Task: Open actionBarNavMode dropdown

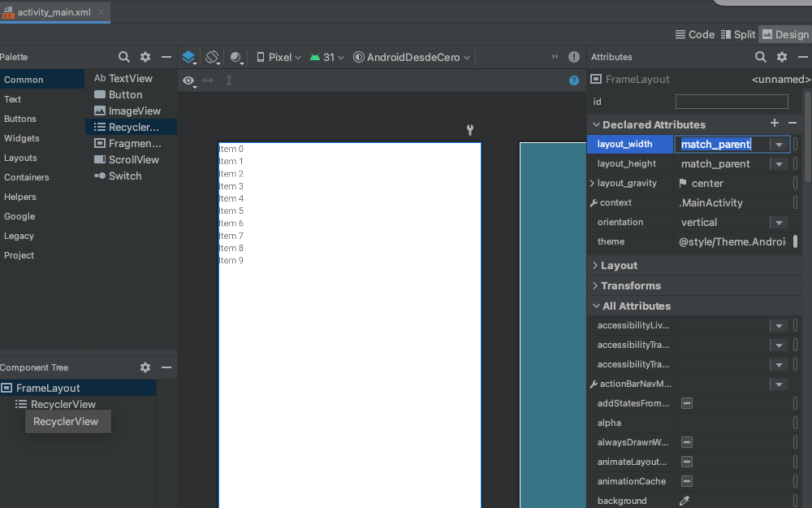Action: coord(779,384)
